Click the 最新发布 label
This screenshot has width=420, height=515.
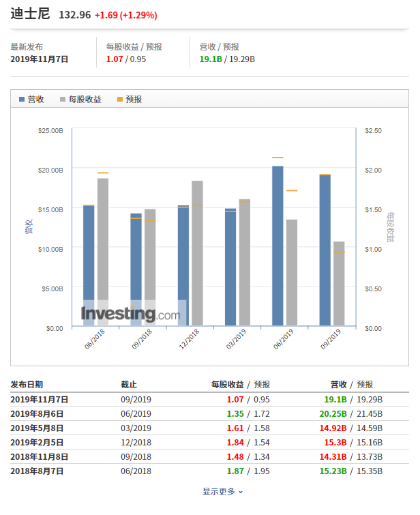(27, 47)
